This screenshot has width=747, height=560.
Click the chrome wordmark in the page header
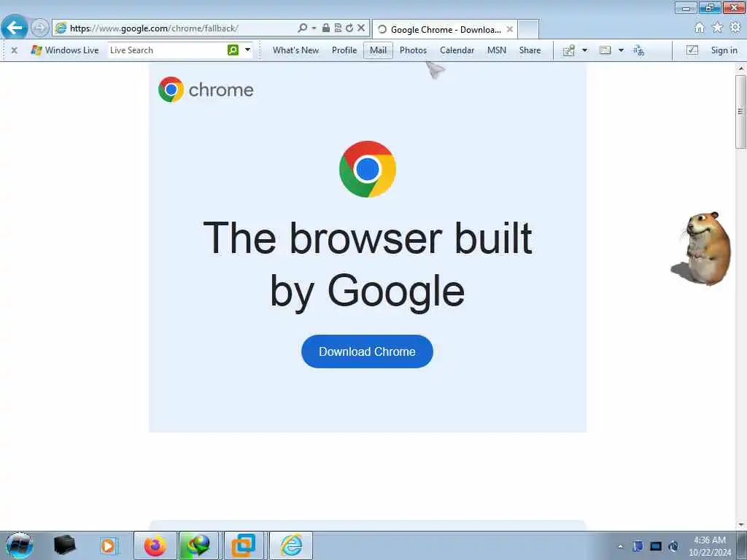221,90
